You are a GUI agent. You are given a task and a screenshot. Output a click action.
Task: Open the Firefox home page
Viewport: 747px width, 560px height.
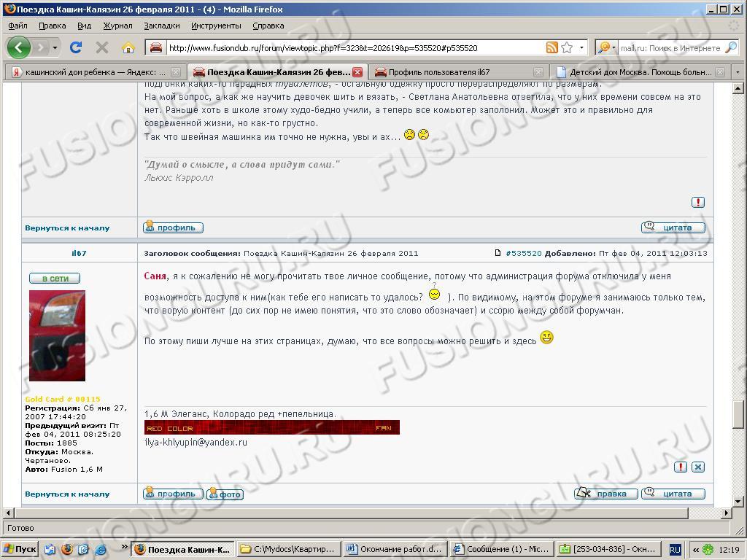pyautogui.click(x=128, y=47)
